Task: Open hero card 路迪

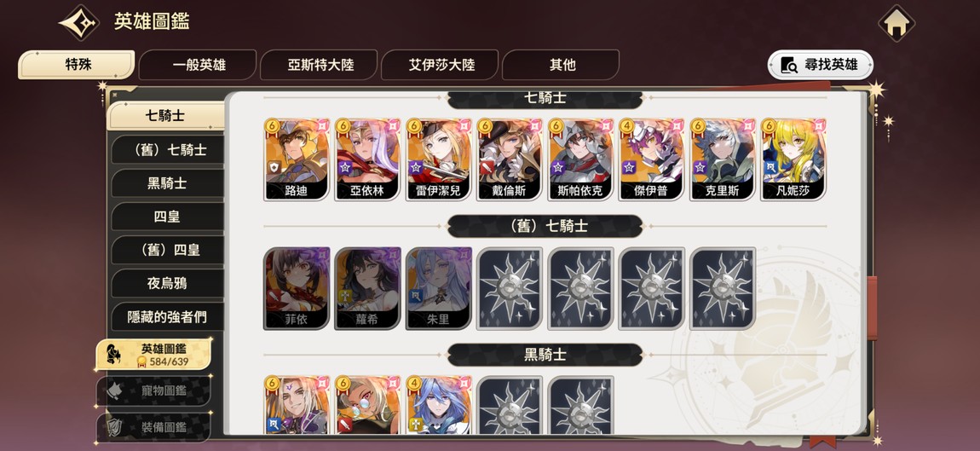Action: (x=297, y=159)
